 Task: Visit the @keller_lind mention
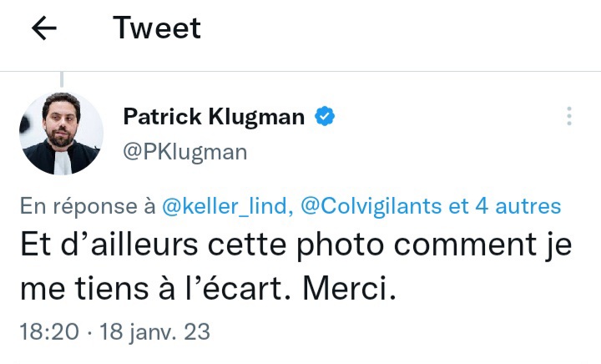pyautogui.click(x=225, y=205)
